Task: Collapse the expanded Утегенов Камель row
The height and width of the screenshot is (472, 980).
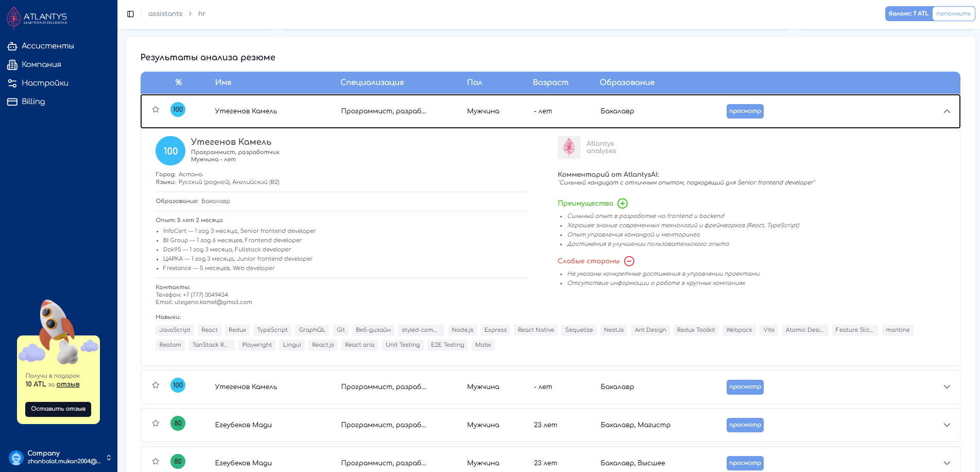Action: 947,111
